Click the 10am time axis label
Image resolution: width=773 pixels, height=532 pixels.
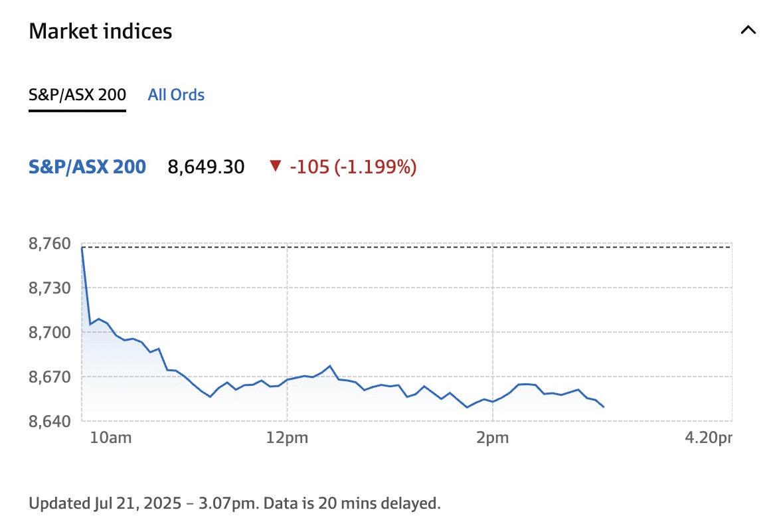110,438
